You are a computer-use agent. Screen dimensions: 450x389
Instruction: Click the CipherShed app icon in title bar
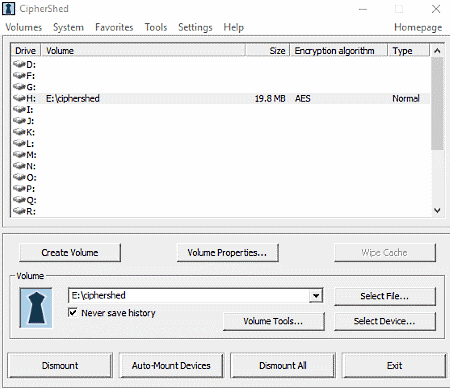(x=8, y=9)
